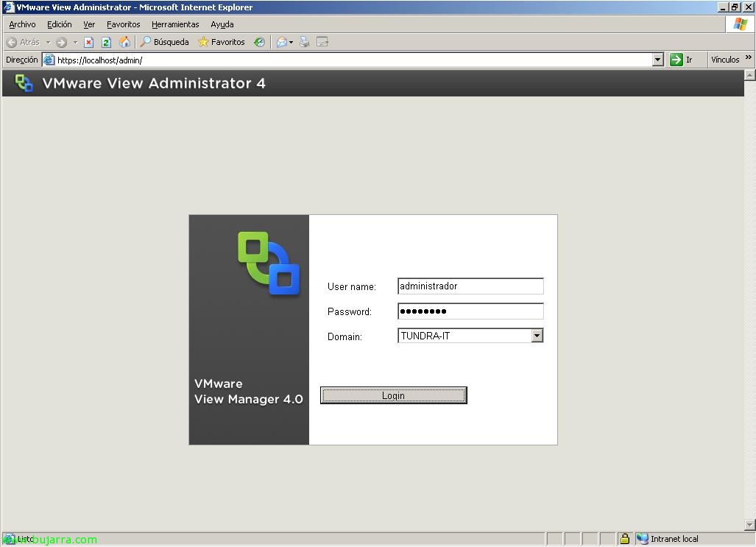
Task: Click the green Ir go arrow
Action: (676, 60)
